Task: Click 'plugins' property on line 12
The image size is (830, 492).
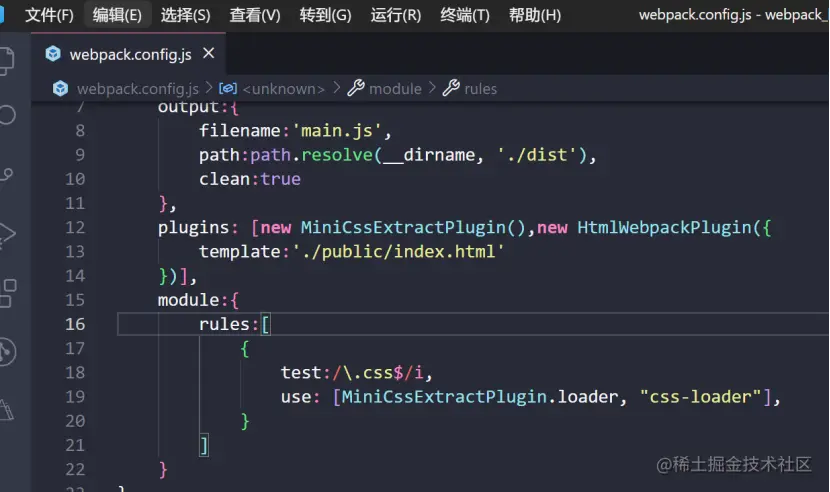Action: (x=193, y=227)
